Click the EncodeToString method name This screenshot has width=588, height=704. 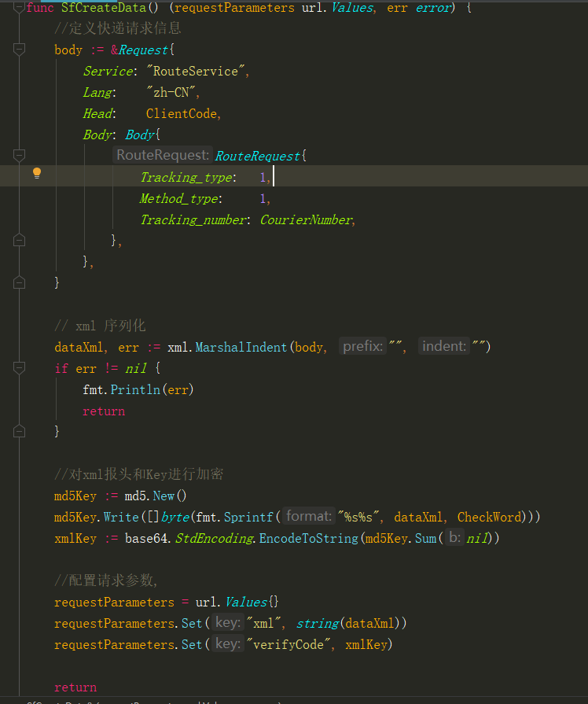point(308,538)
